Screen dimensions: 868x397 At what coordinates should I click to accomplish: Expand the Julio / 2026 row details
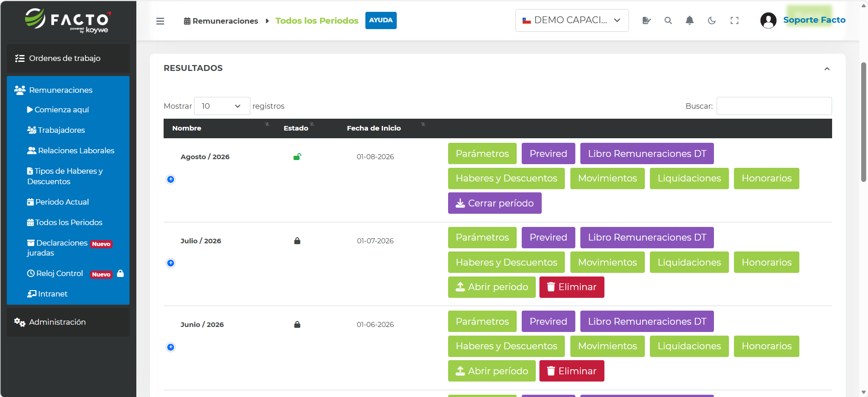tap(171, 263)
